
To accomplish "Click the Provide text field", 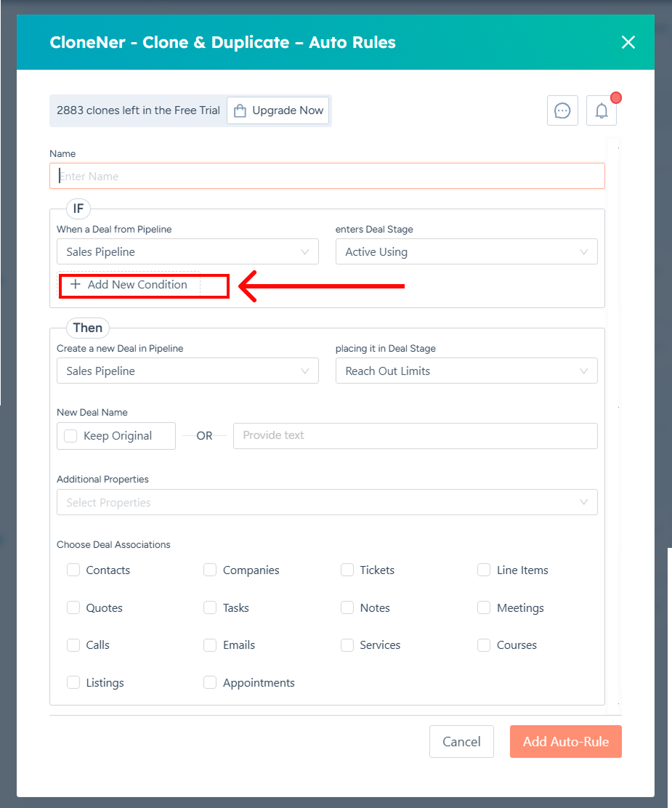I will tap(416, 435).
